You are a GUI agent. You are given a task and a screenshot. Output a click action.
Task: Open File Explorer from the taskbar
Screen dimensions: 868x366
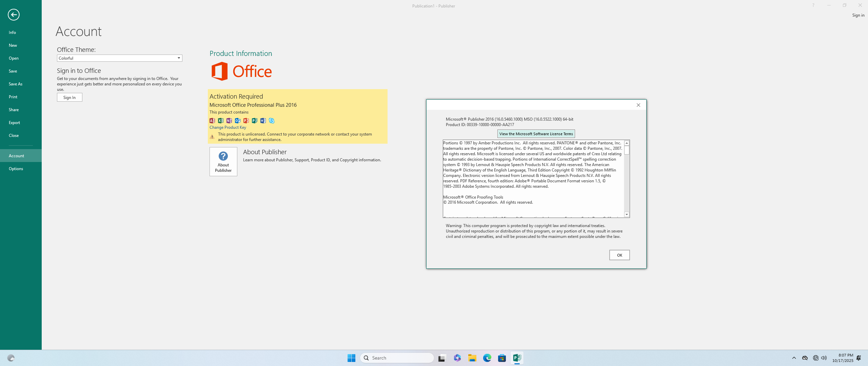pyautogui.click(x=472, y=358)
